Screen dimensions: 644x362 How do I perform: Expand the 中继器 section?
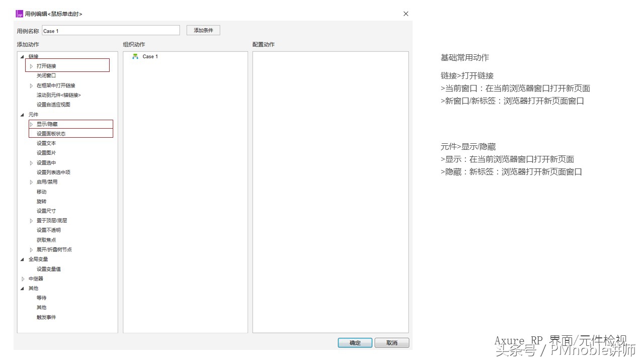pos(23,278)
